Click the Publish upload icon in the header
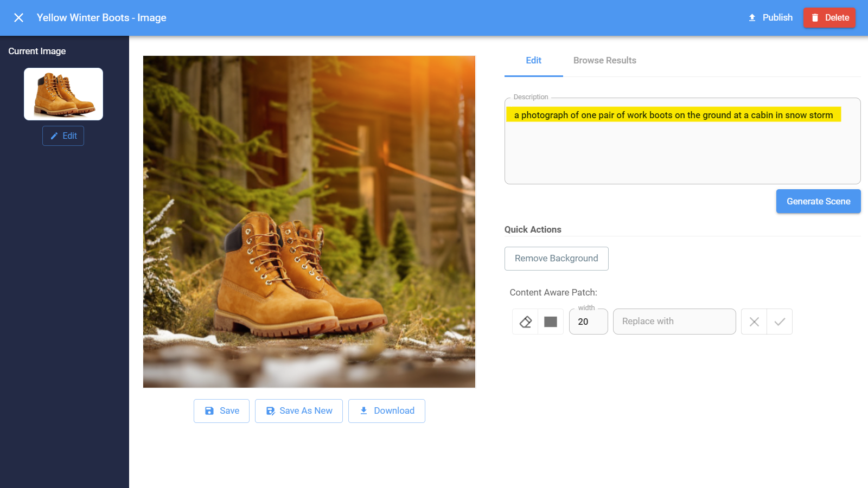Image resolution: width=868 pixels, height=488 pixels. [x=752, y=17]
